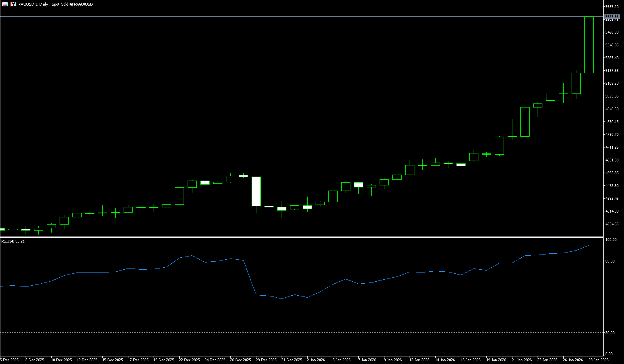Click the 8 Dec 2025 date label
Image resolution: width=624 pixels, height=364 pixels.
click(34, 360)
